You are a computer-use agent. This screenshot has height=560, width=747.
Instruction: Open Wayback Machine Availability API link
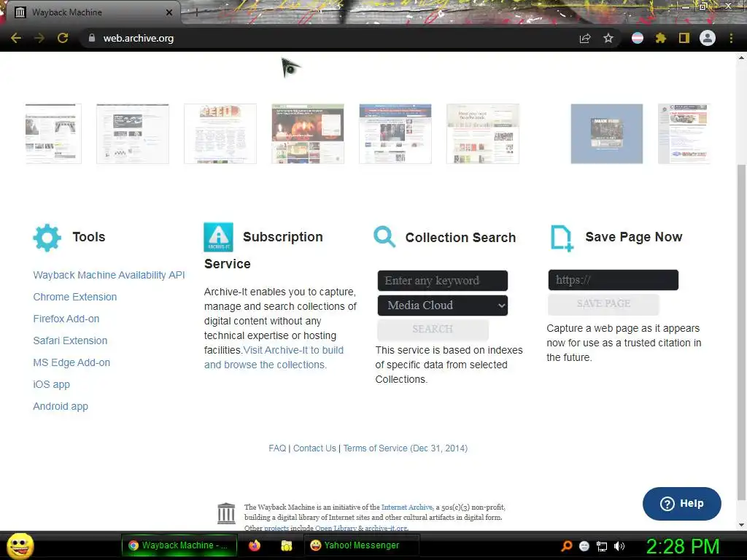109,275
